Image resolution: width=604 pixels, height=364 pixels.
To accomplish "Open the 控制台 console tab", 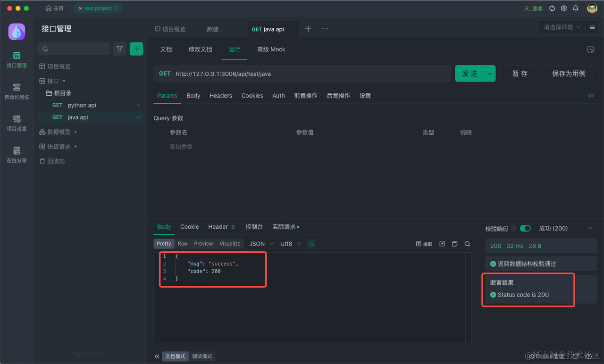I will click(254, 227).
